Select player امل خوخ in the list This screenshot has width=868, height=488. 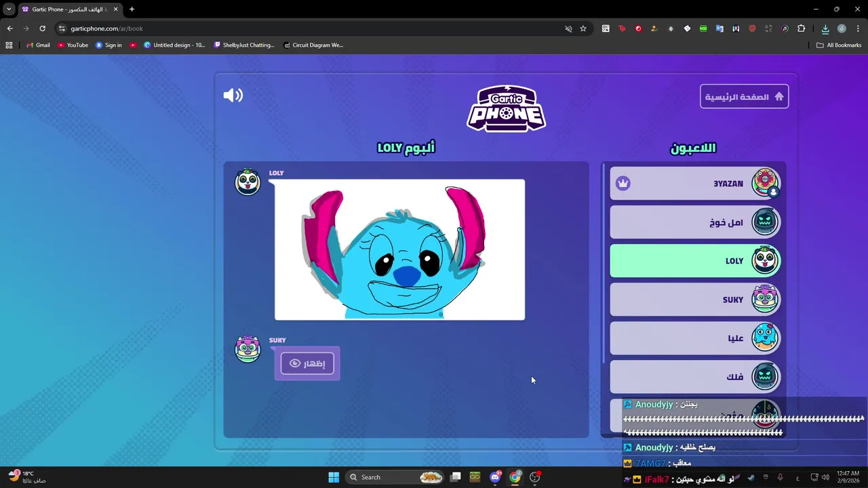tap(695, 222)
